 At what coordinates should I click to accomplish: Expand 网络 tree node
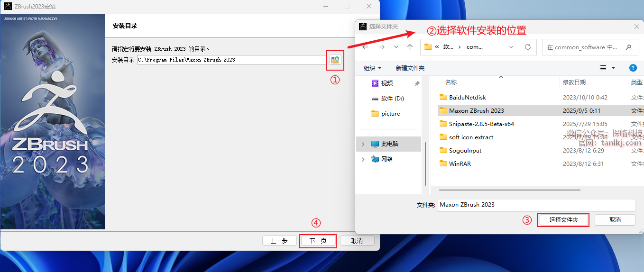pyautogui.click(x=364, y=159)
